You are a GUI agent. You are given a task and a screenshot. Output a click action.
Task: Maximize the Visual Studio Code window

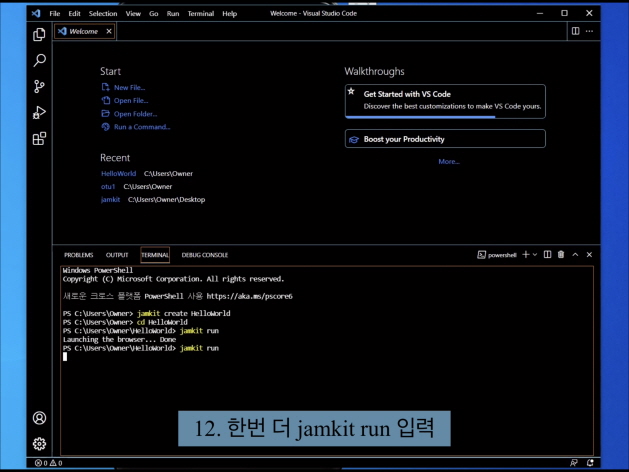tap(564, 13)
